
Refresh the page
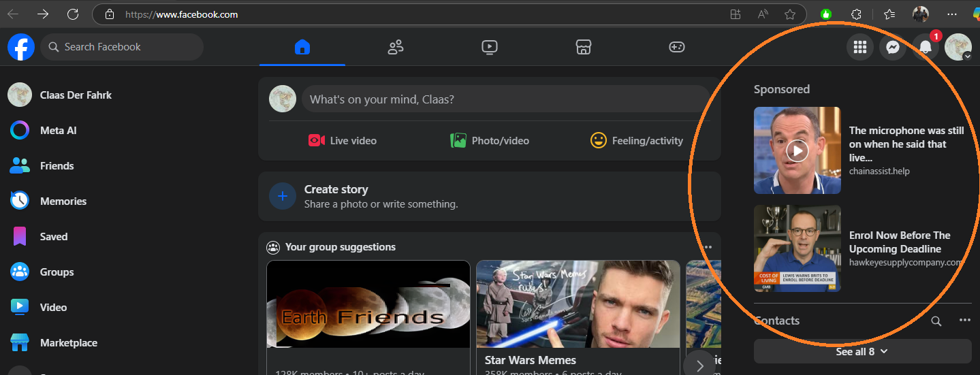[x=73, y=14]
